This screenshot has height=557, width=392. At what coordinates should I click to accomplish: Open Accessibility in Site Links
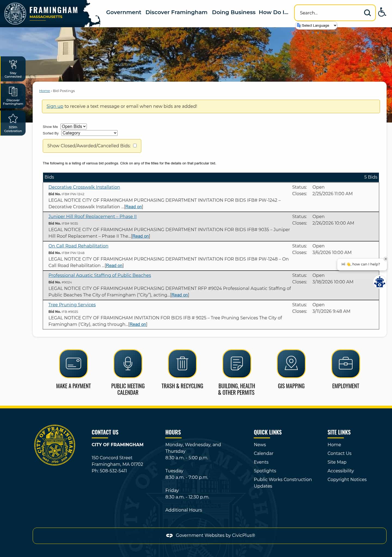pyautogui.click(x=341, y=471)
